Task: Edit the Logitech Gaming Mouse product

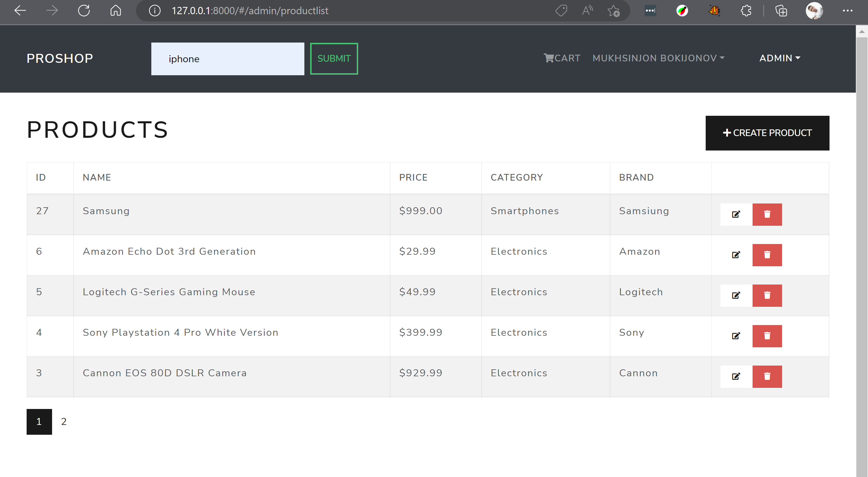Action: click(x=736, y=295)
